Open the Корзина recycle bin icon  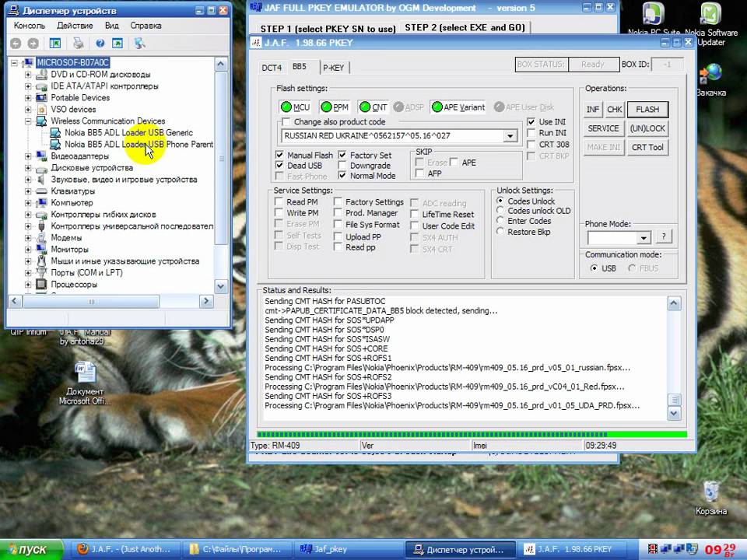tap(710, 498)
